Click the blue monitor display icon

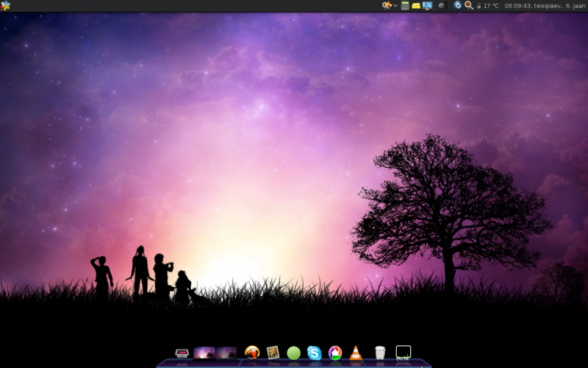tap(427, 5)
